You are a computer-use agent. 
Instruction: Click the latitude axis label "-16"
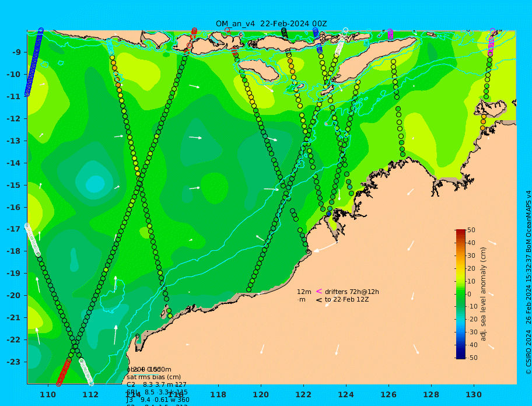coord(13,207)
